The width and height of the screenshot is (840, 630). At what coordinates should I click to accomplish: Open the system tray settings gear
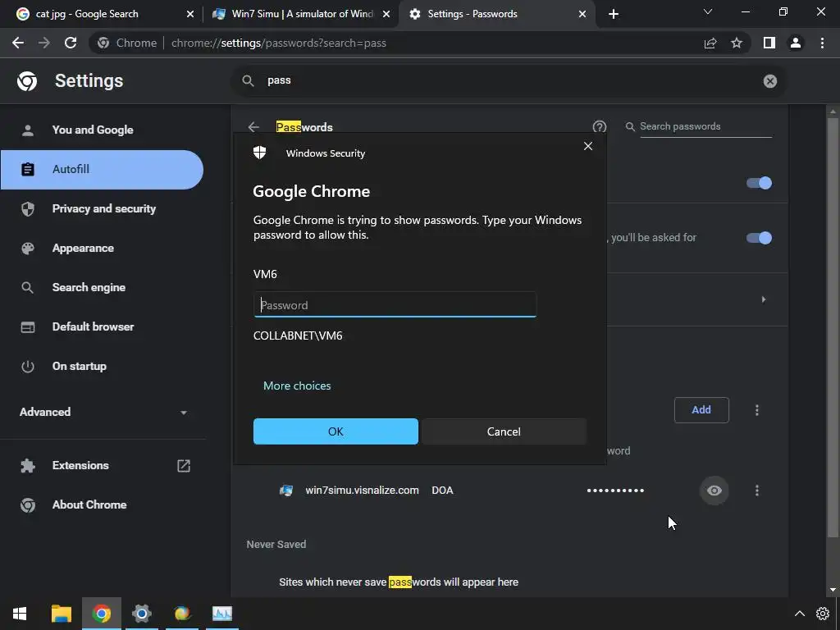pos(822,614)
